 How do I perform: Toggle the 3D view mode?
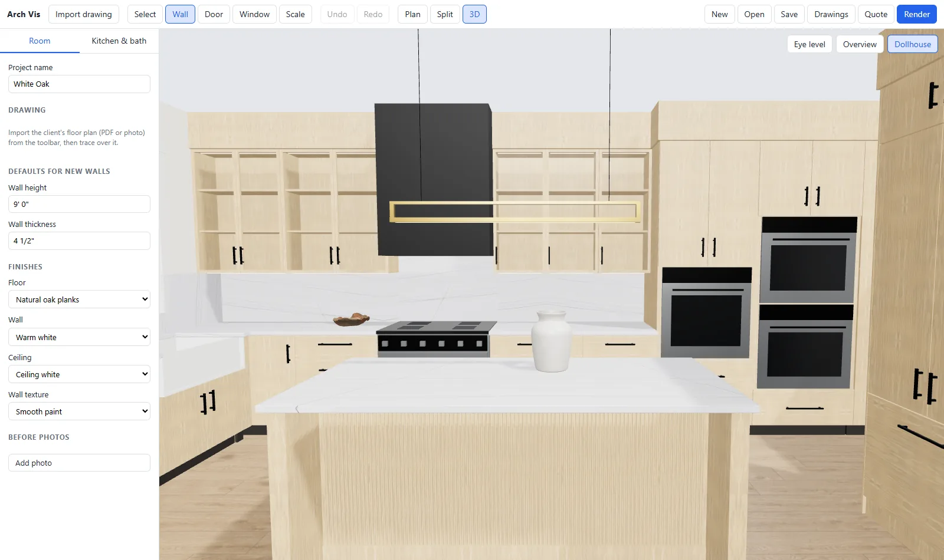(x=474, y=14)
